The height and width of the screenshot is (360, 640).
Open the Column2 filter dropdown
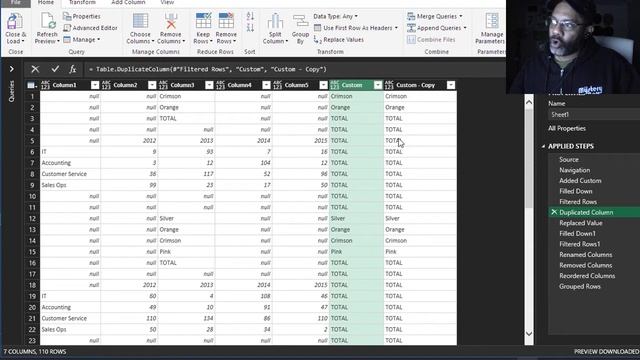pyautogui.click(x=152, y=85)
